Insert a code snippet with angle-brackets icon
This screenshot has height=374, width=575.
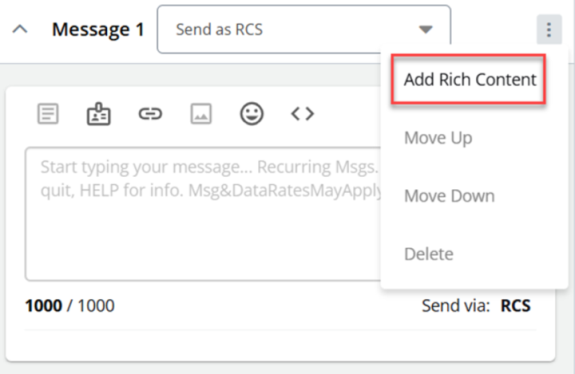[x=303, y=114]
